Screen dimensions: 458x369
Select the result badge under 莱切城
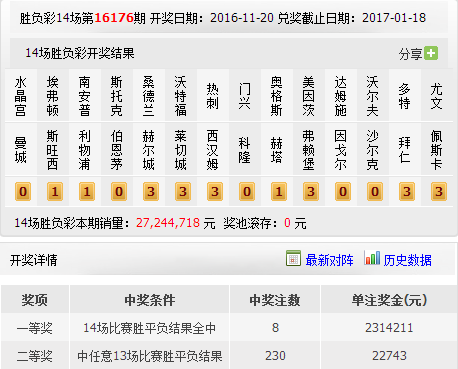point(183,192)
